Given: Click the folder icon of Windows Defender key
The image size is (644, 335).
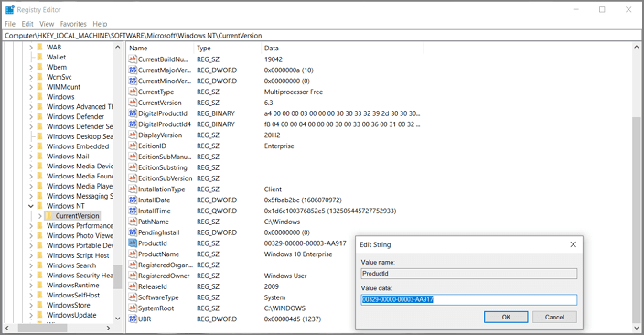Looking at the screenshot, I should pos(40,117).
